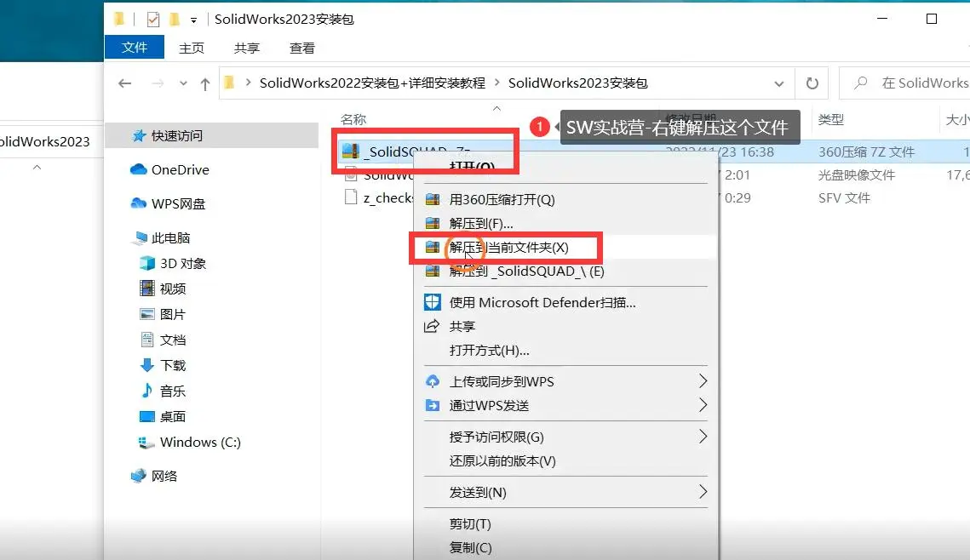Viewport: 970px width, 560px height.
Task: Switch to the 查看 ribbon tab
Action: coord(301,49)
